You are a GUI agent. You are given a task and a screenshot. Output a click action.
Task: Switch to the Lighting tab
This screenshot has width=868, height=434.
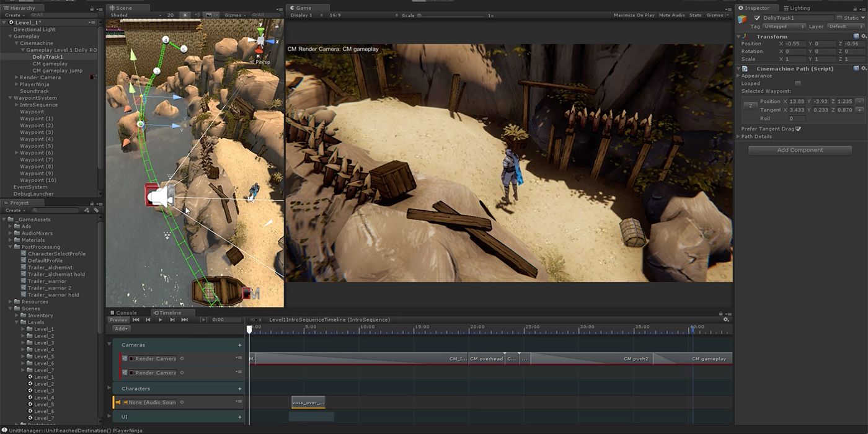[x=797, y=7]
